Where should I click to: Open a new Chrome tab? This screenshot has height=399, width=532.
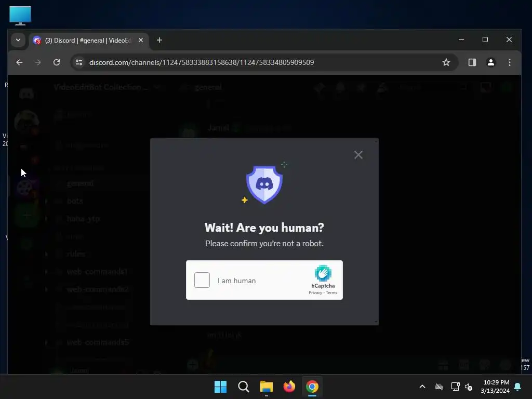click(x=159, y=40)
